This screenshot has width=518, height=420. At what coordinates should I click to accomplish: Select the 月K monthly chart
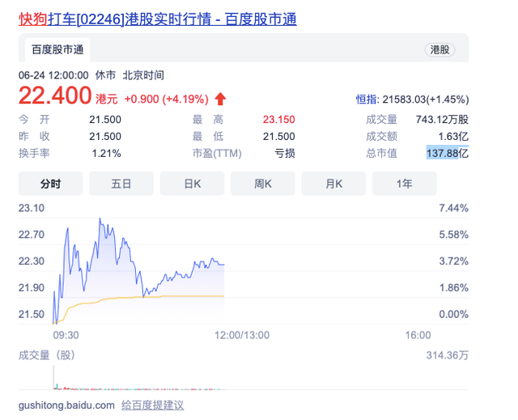point(334,184)
